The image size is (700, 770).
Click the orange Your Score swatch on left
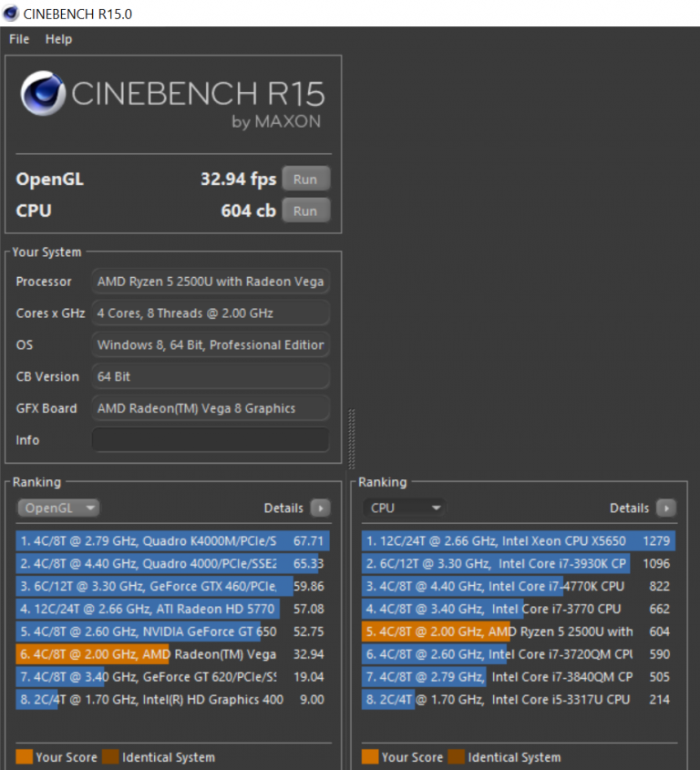click(24, 757)
